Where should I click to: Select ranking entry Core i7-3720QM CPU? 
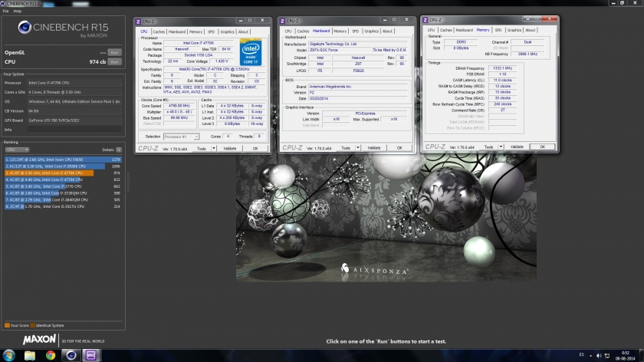tap(63, 193)
